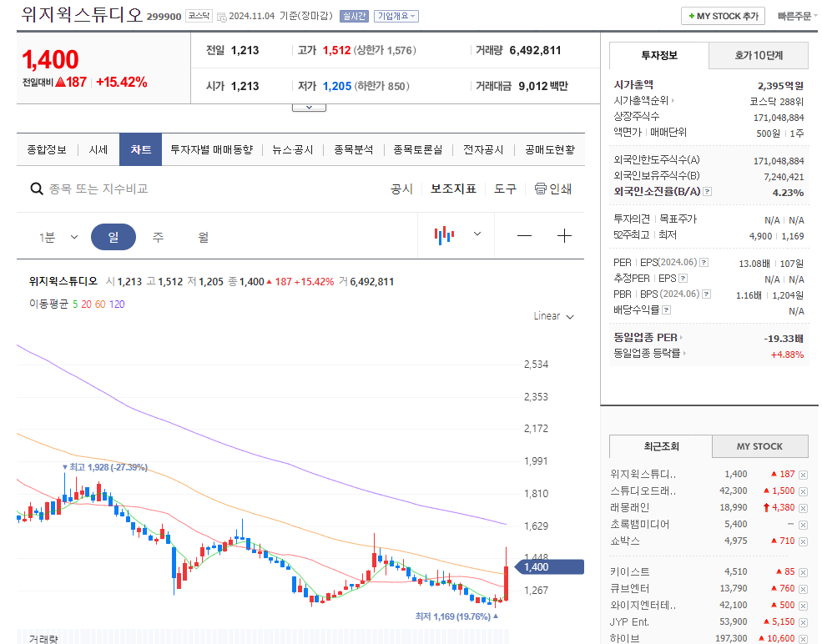The width and height of the screenshot is (822, 644).
Task: Open help icon next to 배당수익률
Action: tap(666, 310)
